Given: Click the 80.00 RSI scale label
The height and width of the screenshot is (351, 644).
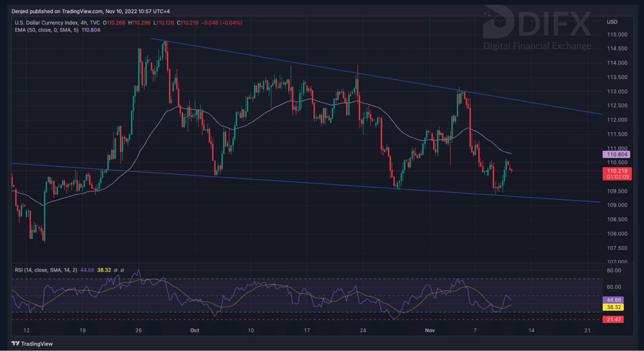Looking at the screenshot, I should (x=614, y=270).
